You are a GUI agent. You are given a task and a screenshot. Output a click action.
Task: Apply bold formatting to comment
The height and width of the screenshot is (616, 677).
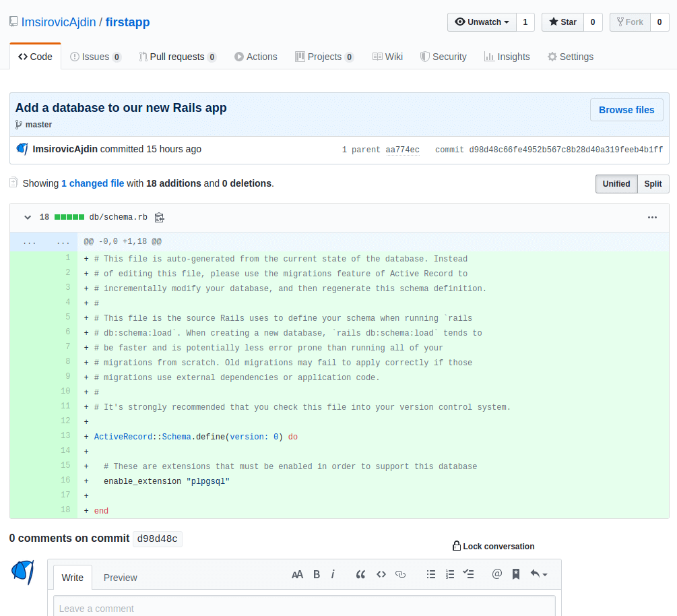point(317,574)
